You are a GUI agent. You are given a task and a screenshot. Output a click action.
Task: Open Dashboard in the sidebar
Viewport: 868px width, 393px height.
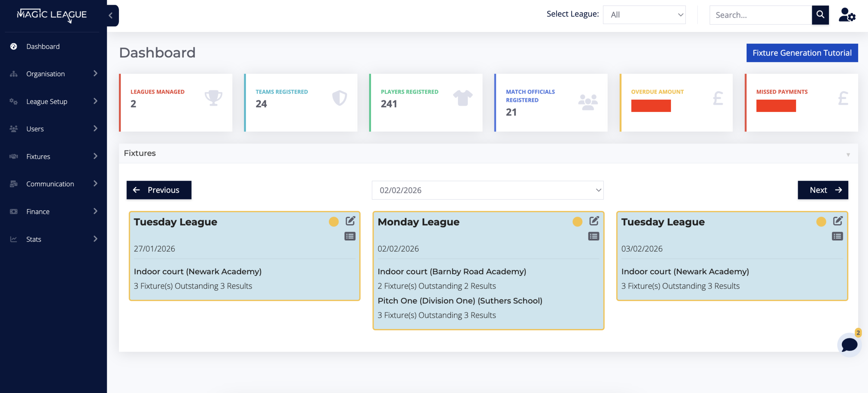(x=43, y=46)
